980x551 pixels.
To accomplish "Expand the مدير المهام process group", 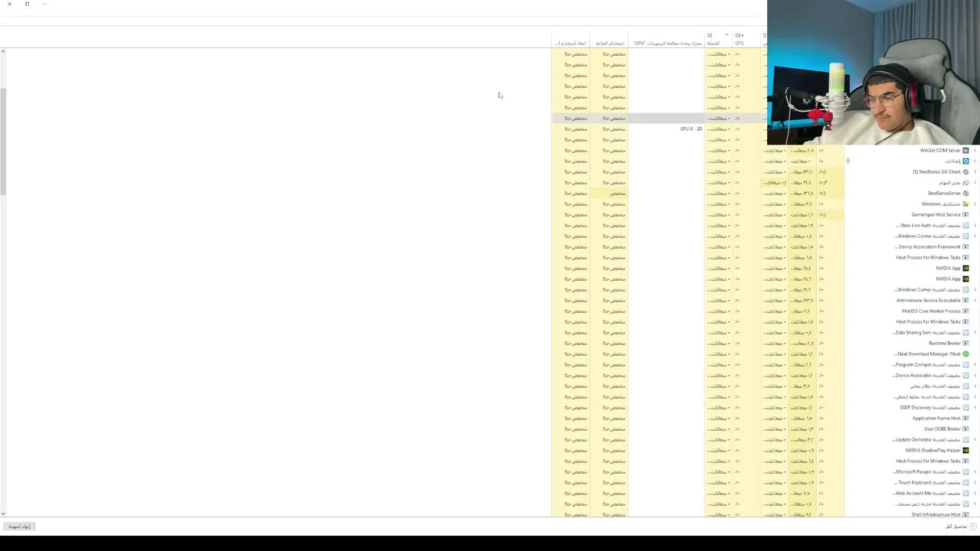I will [x=975, y=182].
